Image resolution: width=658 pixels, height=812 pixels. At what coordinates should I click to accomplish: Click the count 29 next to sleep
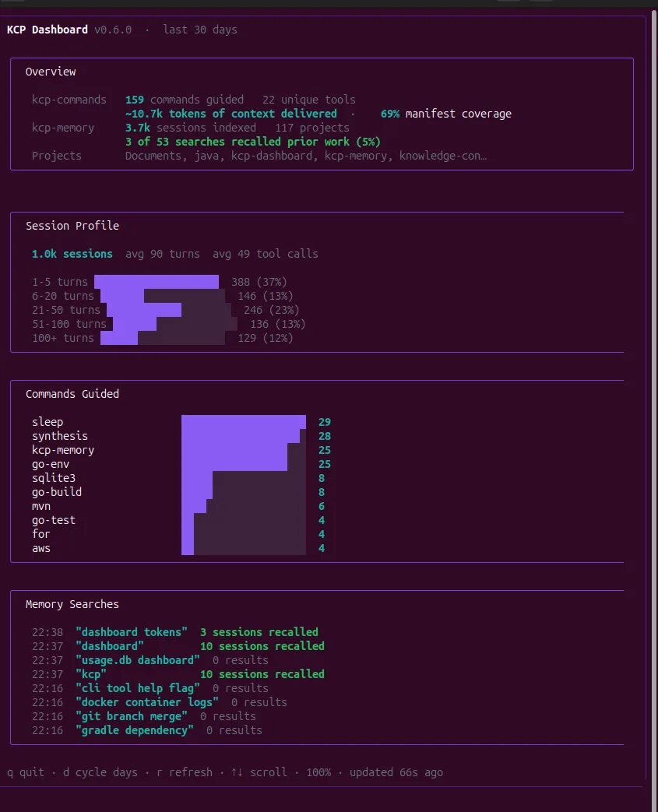click(325, 422)
